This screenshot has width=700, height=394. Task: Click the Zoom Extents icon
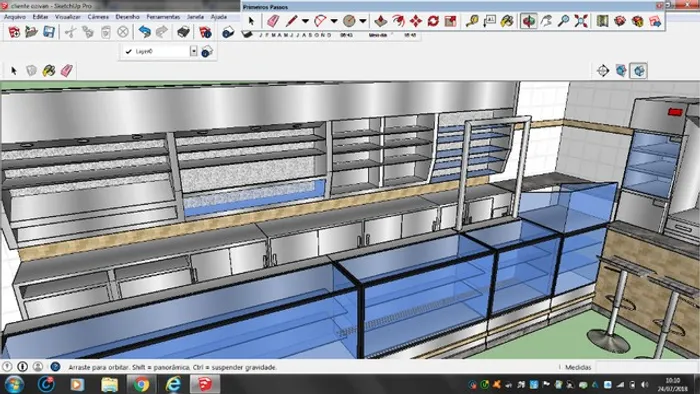pos(581,21)
